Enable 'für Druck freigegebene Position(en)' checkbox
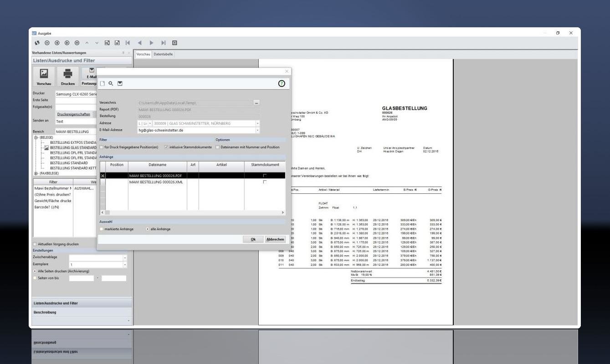 [x=102, y=147]
